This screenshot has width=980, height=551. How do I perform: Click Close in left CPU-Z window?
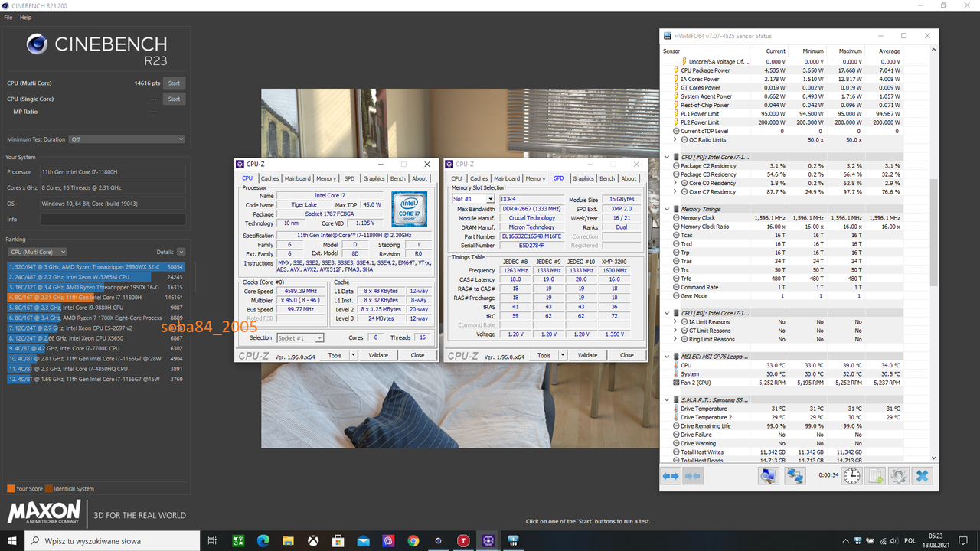(x=417, y=355)
